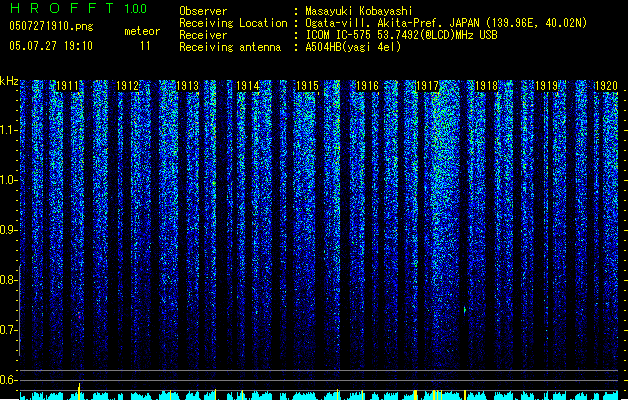Screen dimensions: 629x400
Task: Click the 0.9 kHz frequency axis label
Action: [x=8, y=230]
